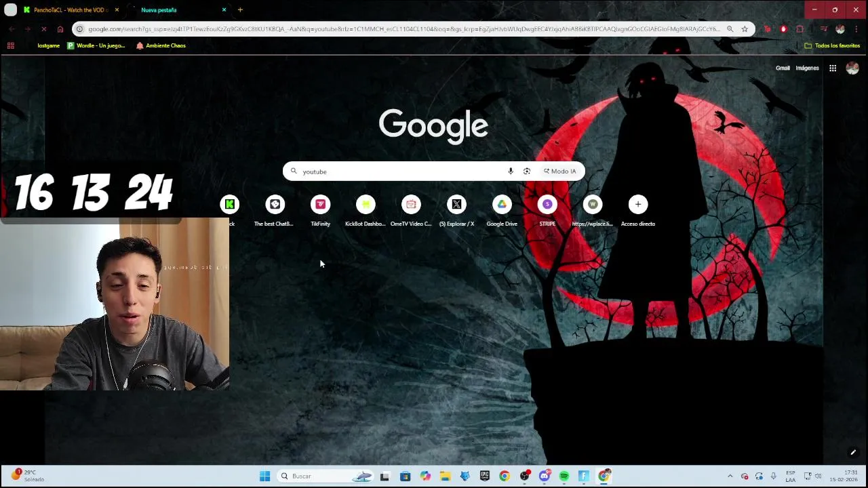Open the TikFinity shortcut
Image resolution: width=868 pixels, height=488 pixels.
click(x=320, y=209)
